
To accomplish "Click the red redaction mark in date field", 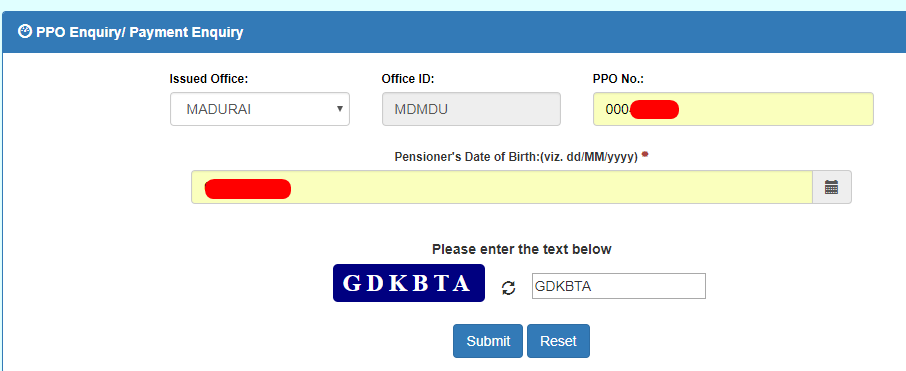I will (248, 189).
